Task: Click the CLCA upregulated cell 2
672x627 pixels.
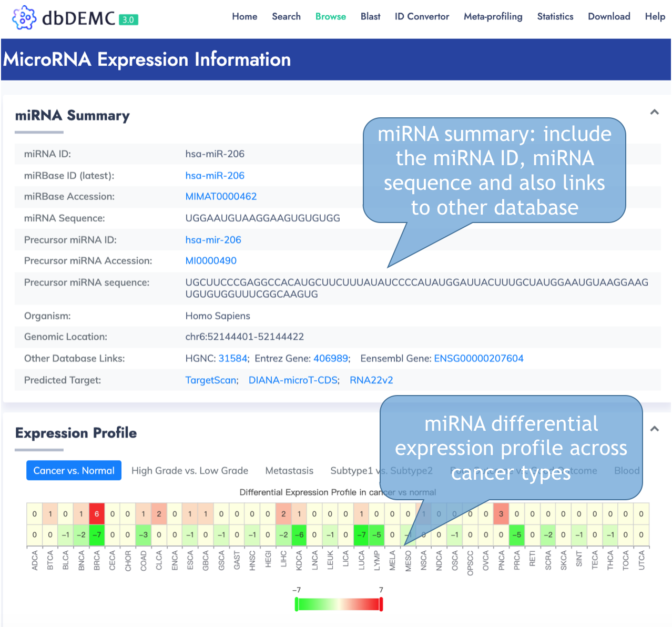Action: tap(159, 514)
